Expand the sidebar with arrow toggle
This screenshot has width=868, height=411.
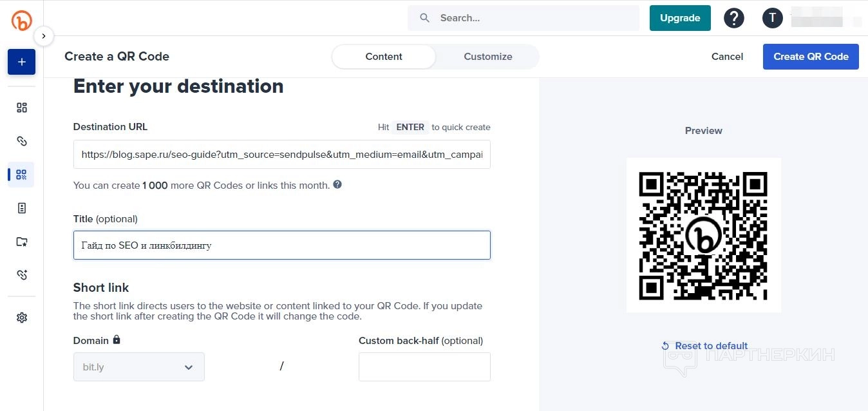[43, 36]
